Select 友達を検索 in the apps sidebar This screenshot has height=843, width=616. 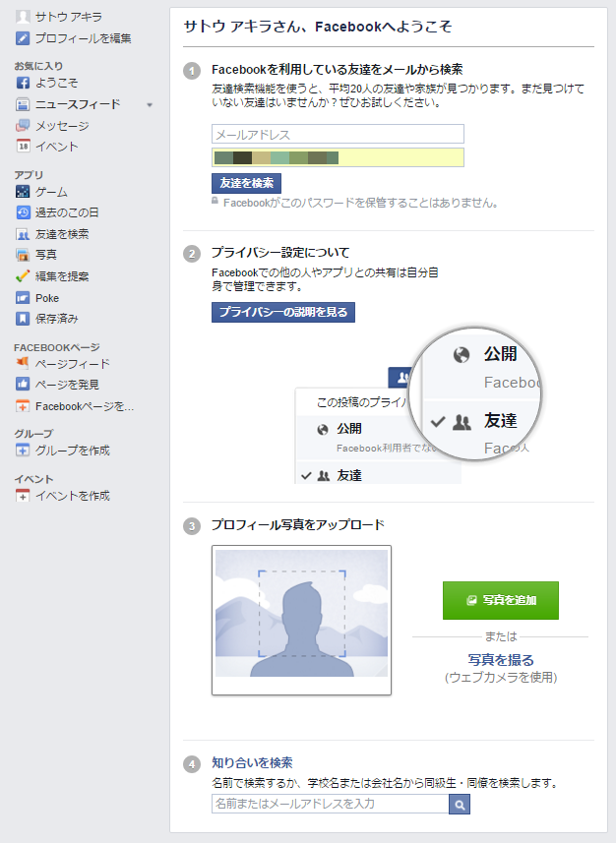point(62,234)
